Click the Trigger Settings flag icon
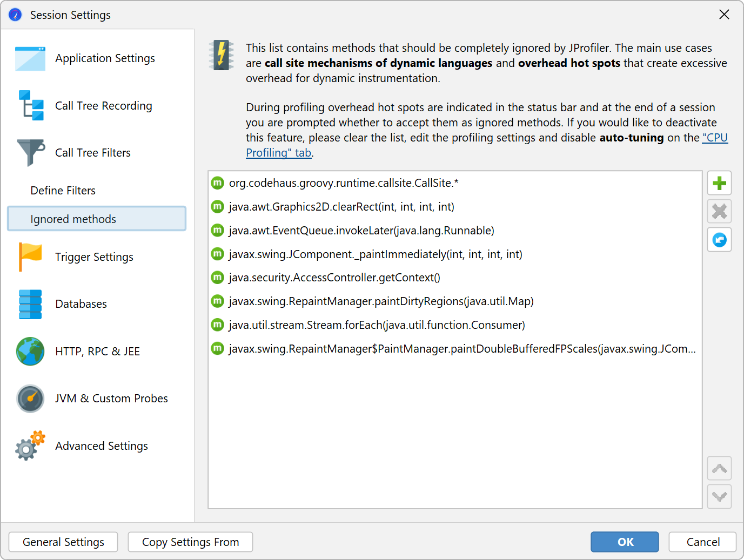744x560 pixels. (x=30, y=257)
